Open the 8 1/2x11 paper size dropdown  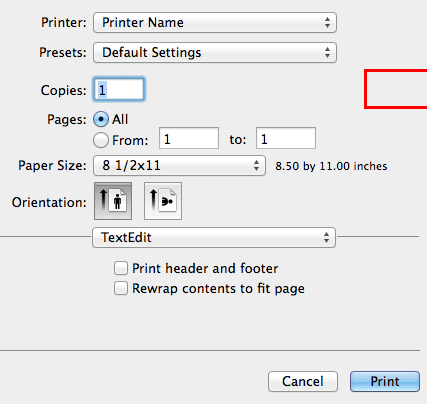(179, 165)
